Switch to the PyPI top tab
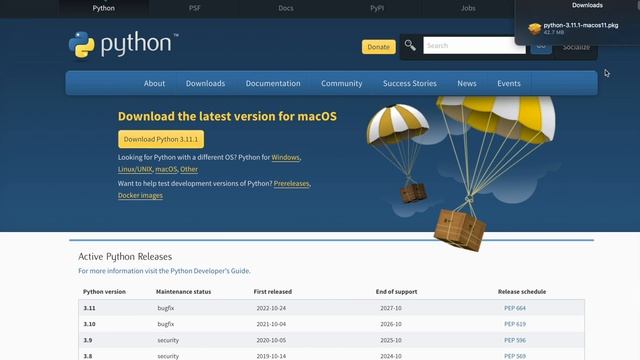The width and height of the screenshot is (640, 360). tap(377, 8)
